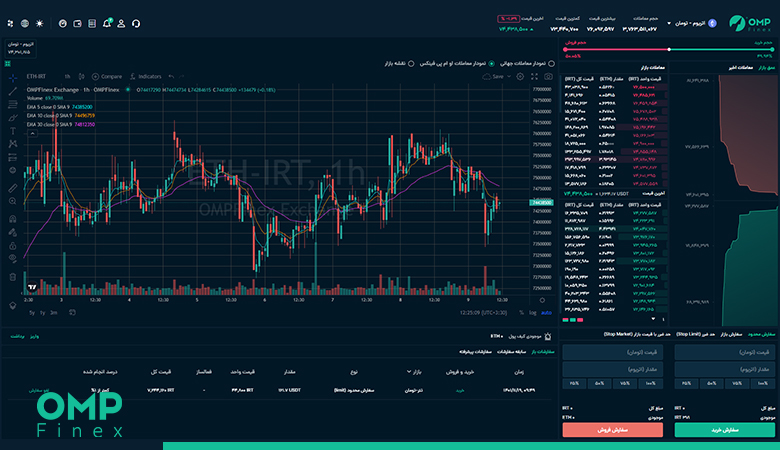The height and width of the screenshot is (450, 780).
Task: Toggle light theme with the sun icon
Action: pyautogui.click(x=40, y=23)
